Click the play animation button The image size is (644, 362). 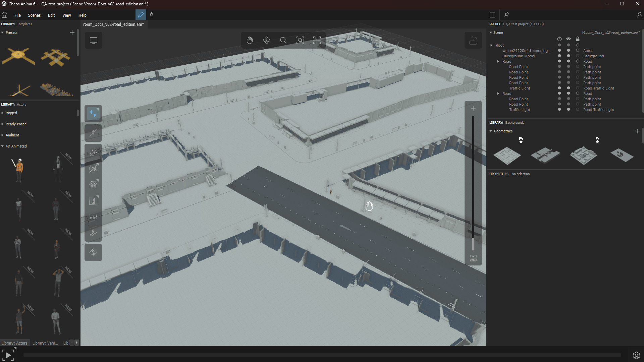(x=8, y=355)
